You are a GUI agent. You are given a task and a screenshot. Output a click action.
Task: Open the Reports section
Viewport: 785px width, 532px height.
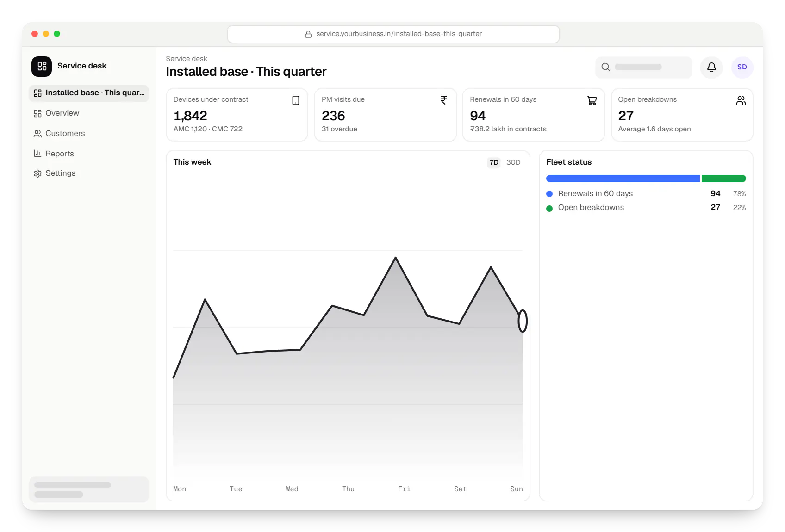coord(89,154)
